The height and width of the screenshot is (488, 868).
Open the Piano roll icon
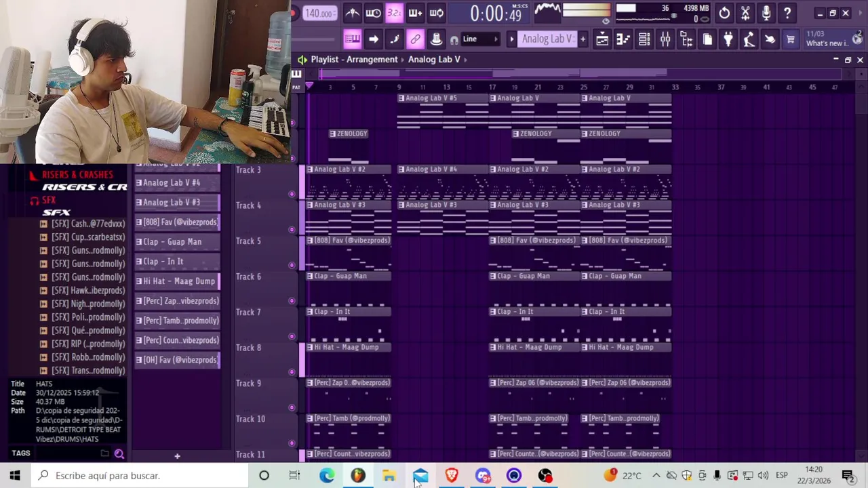(623, 40)
